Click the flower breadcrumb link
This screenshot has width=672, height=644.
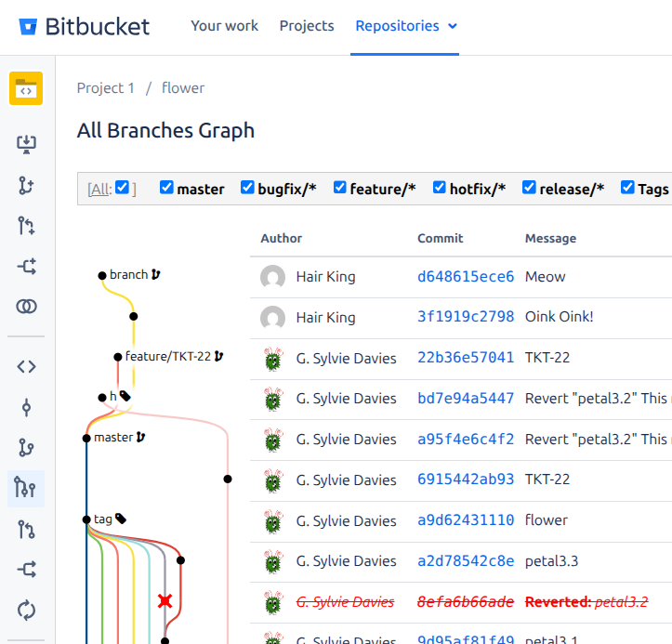click(x=183, y=88)
